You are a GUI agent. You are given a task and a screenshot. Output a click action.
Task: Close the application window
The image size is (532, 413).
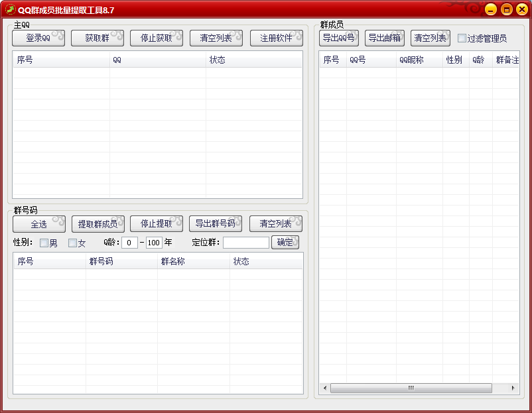pos(522,9)
